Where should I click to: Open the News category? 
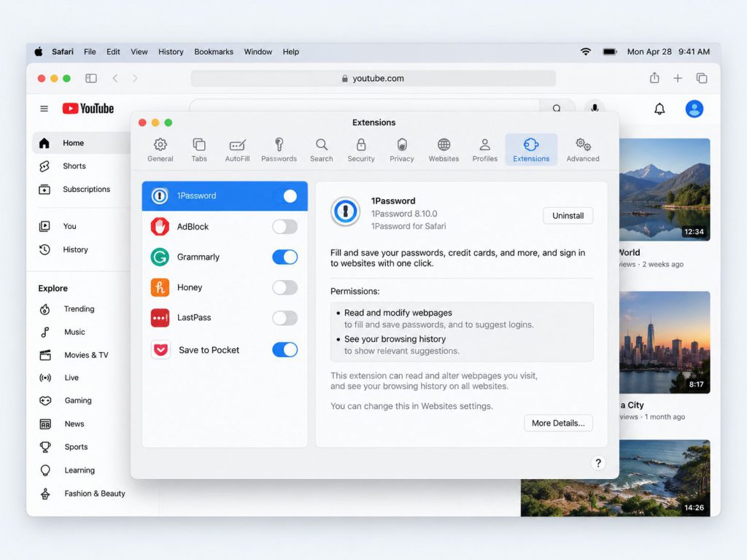[x=74, y=424]
